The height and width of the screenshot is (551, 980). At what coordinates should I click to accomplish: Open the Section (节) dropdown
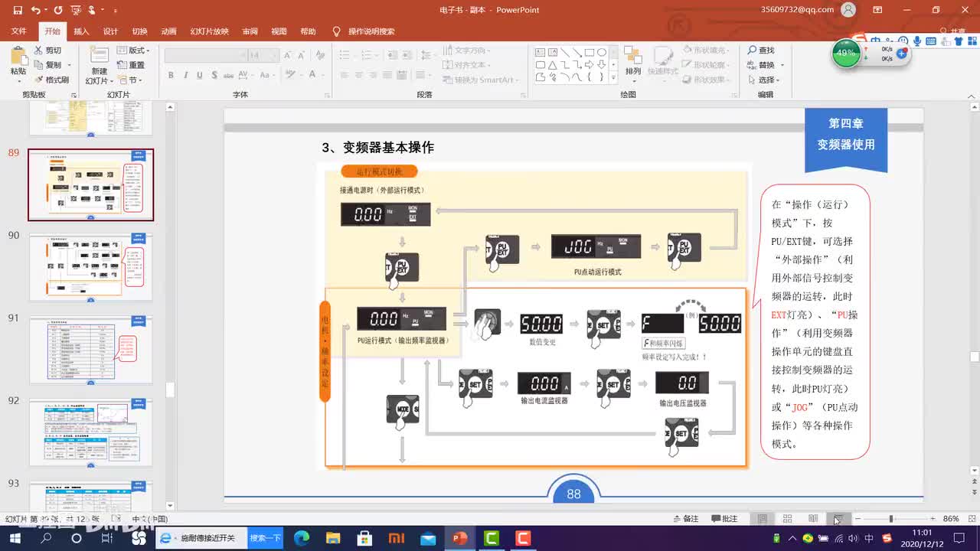click(131, 80)
